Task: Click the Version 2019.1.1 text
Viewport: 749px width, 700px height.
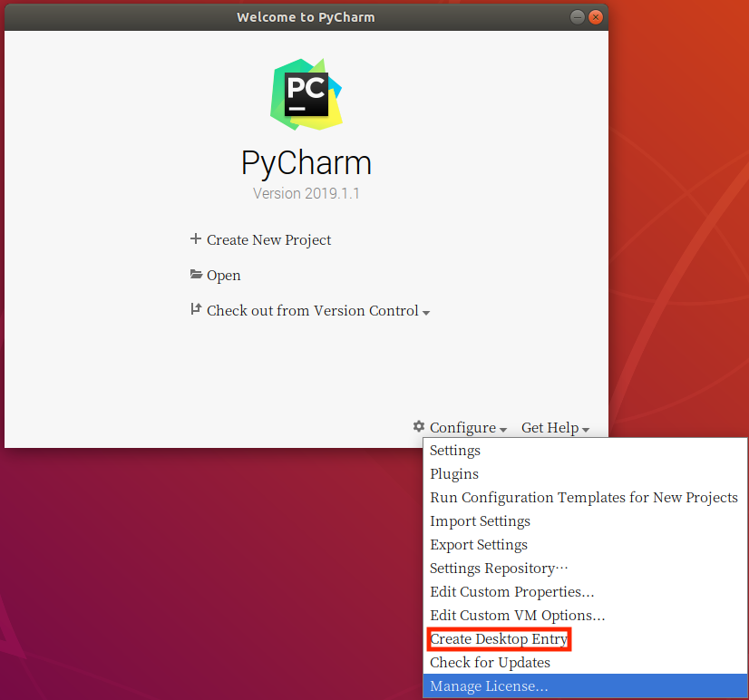Action: 306,193
